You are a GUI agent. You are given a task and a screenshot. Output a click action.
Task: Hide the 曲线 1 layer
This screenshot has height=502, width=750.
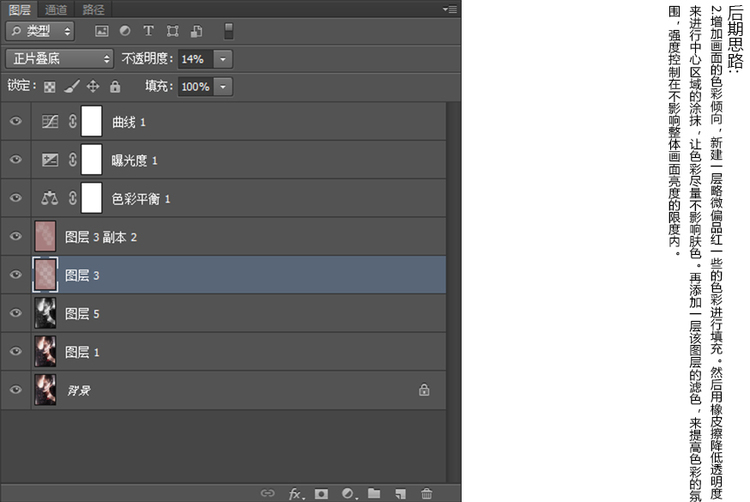click(x=15, y=121)
